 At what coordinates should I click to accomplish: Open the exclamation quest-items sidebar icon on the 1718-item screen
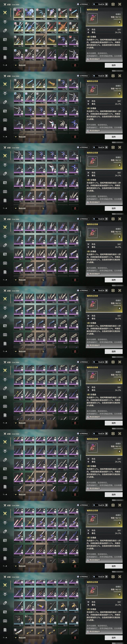click(5, 630)
